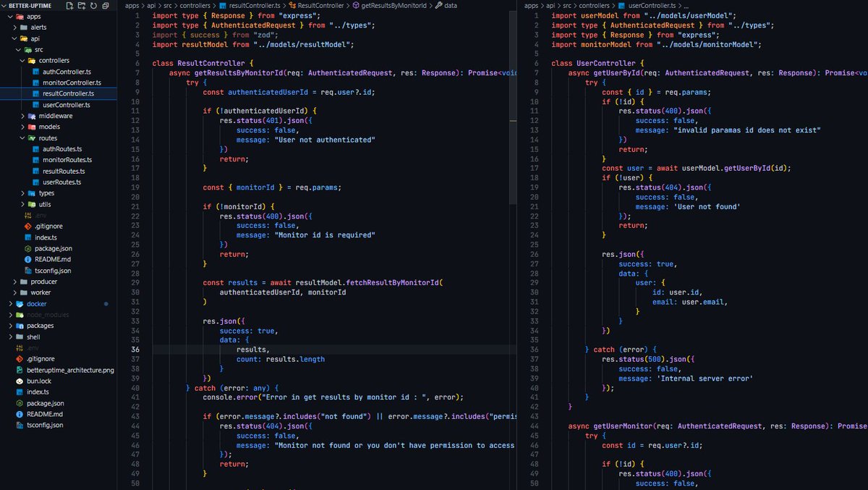Click the text 'User not found' in right editor
The width and height of the screenshot is (868, 490).
(x=707, y=206)
